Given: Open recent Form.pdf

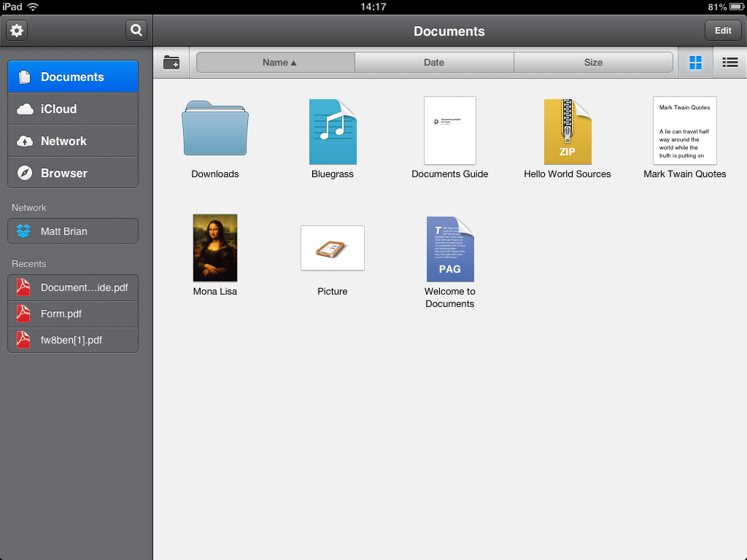Looking at the screenshot, I should (73, 314).
